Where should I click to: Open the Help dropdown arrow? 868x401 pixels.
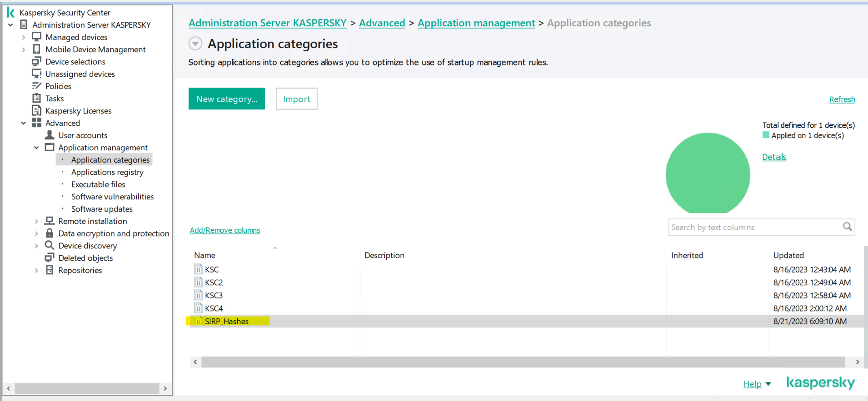(x=768, y=384)
